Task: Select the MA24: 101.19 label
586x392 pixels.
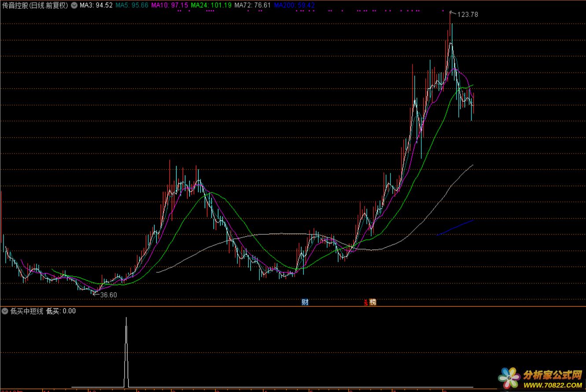Action: tap(211, 5)
